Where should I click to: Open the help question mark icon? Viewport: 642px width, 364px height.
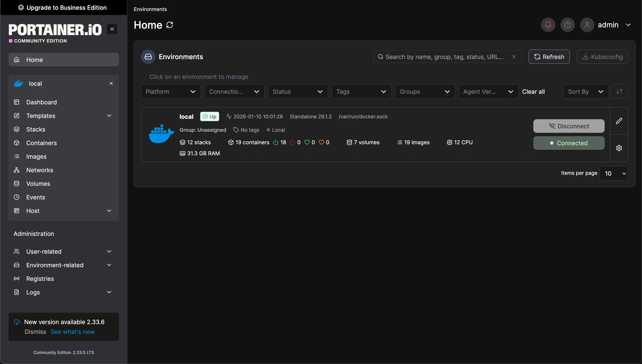pos(567,25)
